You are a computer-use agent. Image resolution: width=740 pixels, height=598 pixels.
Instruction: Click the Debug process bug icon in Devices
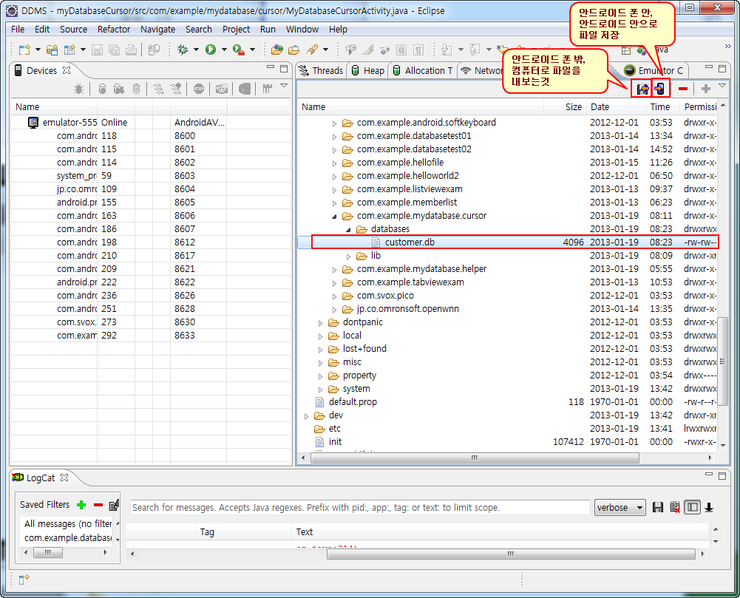point(79,89)
